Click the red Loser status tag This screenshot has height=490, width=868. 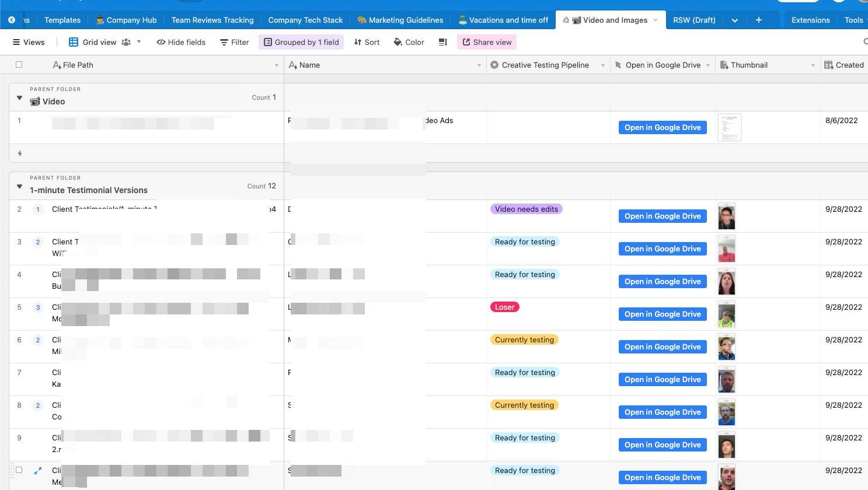pyautogui.click(x=504, y=307)
